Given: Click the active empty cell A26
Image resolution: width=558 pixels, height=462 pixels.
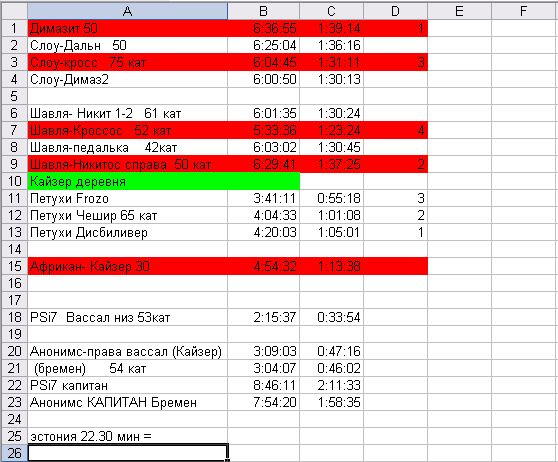Looking at the screenshot, I should click(127, 453).
